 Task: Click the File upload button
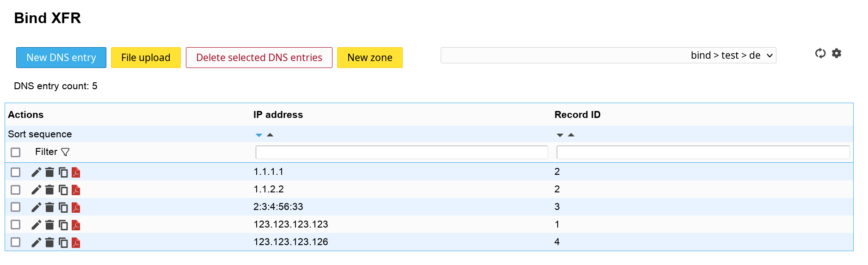(146, 58)
